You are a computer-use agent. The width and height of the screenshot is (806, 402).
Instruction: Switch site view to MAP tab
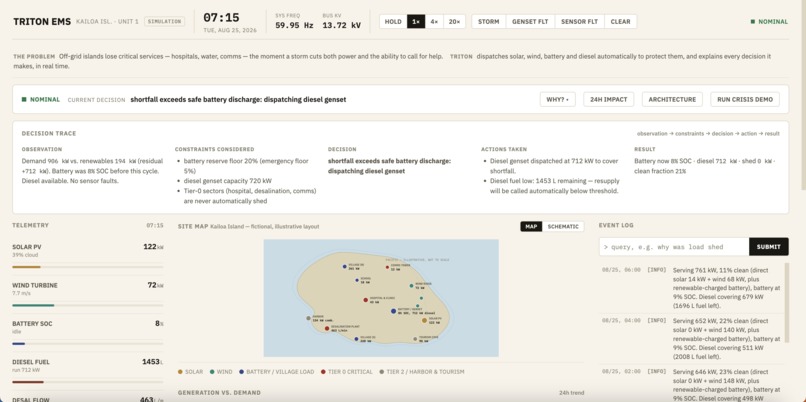[531, 227]
